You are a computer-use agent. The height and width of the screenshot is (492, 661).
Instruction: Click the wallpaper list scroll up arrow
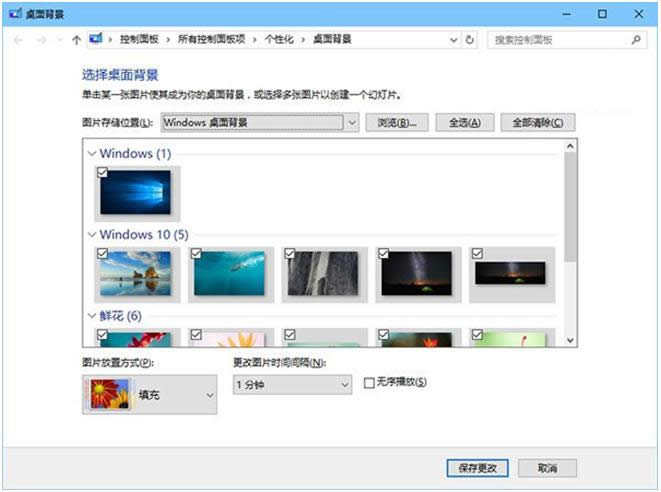[x=570, y=146]
